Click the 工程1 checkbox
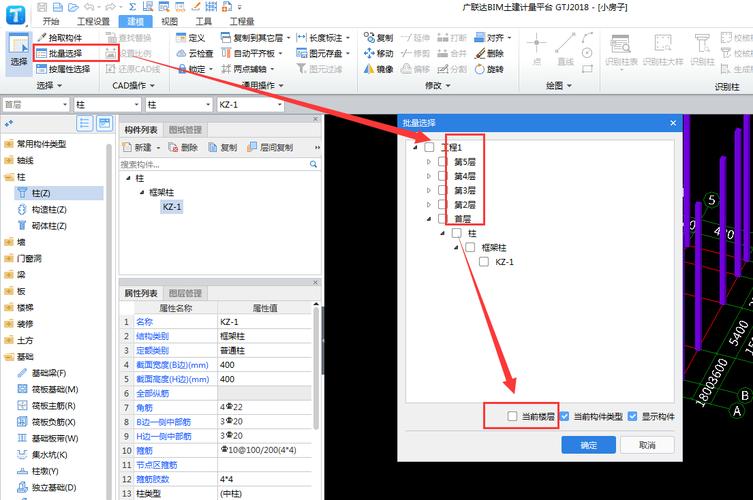 429,147
